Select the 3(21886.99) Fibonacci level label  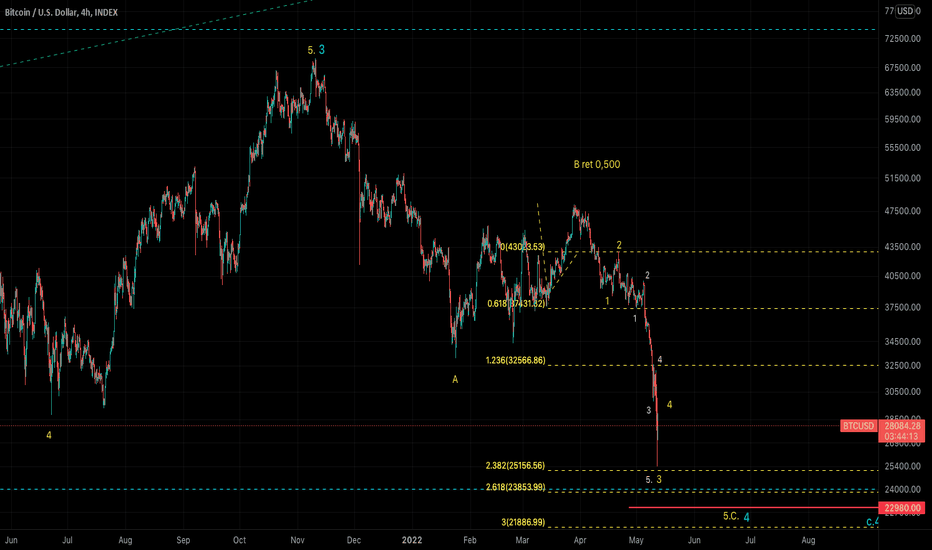tap(523, 522)
